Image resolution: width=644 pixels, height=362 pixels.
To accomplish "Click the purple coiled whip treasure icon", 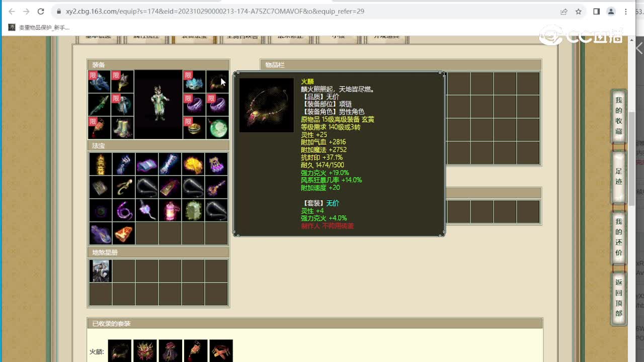I will tap(124, 210).
